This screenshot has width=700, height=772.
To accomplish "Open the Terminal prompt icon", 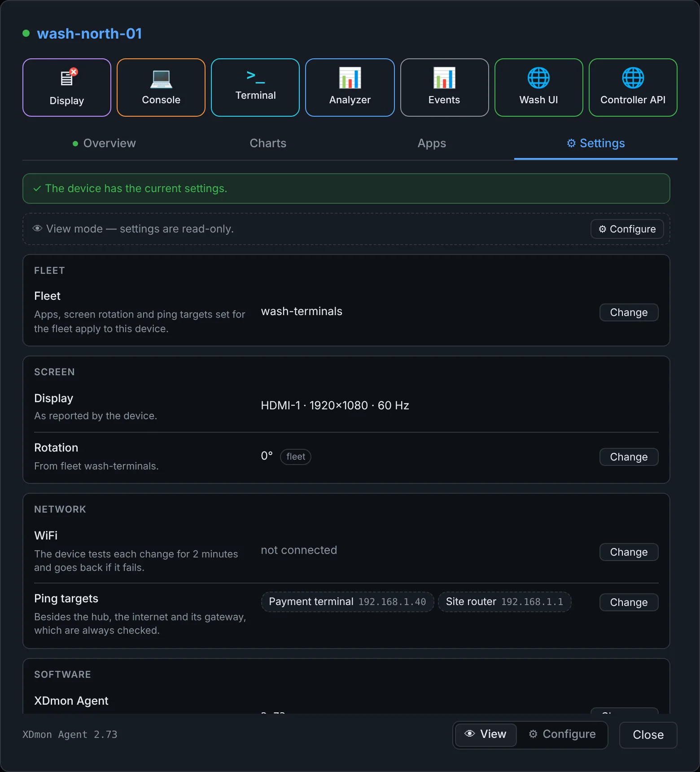I will [x=256, y=77].
